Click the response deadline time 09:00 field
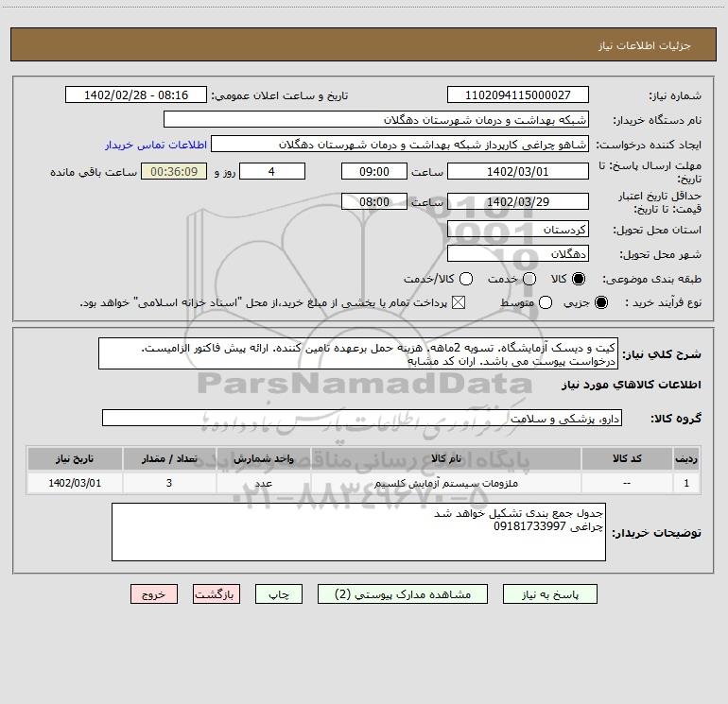This screenshot has width=728, height=704. point(374,171)
